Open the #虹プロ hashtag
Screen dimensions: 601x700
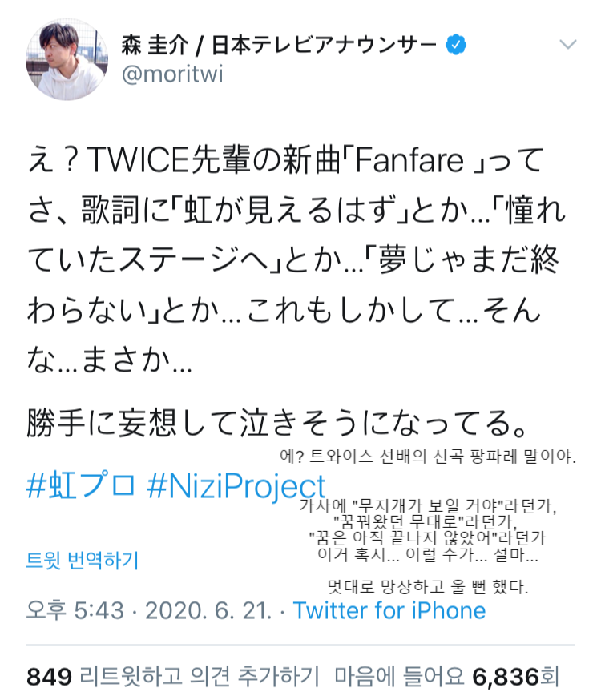80,485
